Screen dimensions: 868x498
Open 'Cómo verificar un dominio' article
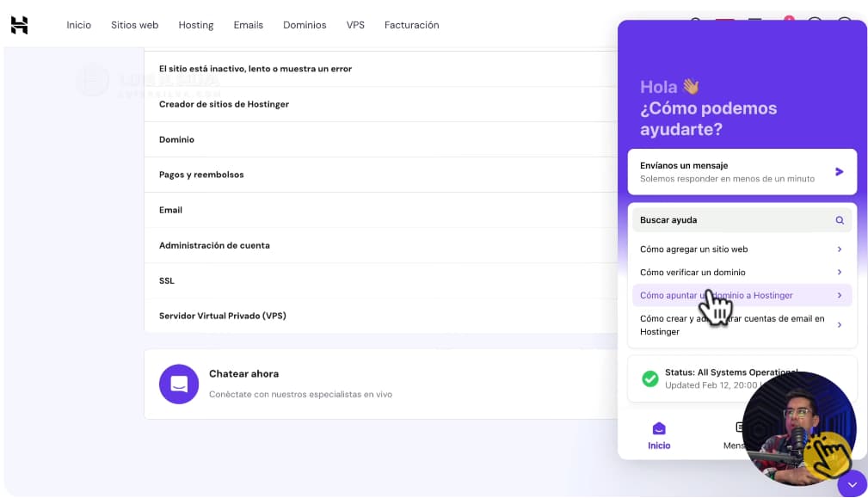click(x=742, y=273)
